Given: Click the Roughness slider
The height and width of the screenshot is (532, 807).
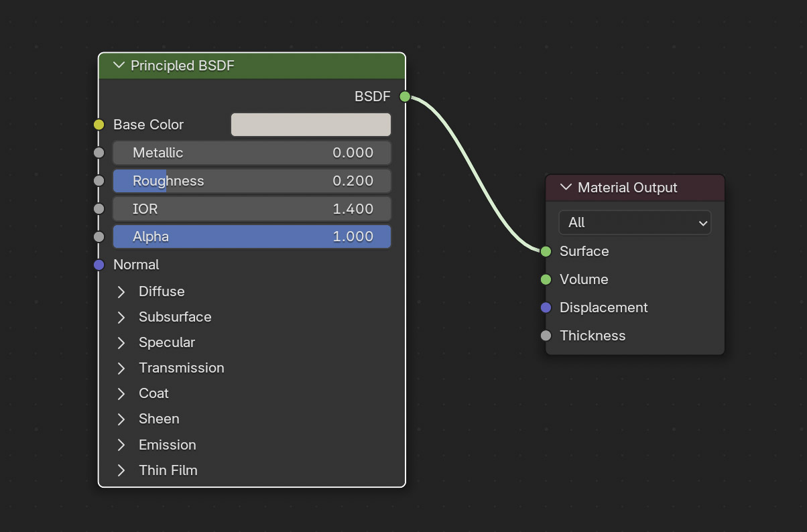Looking at the screenshot, I should tap(252, 181).
